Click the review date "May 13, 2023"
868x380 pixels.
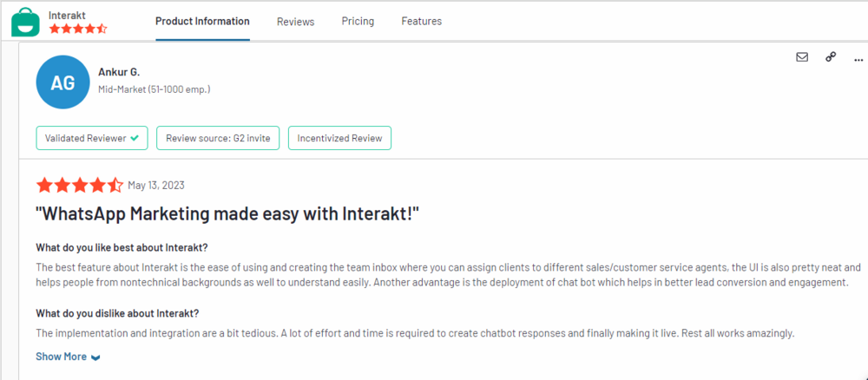[156, 186]
